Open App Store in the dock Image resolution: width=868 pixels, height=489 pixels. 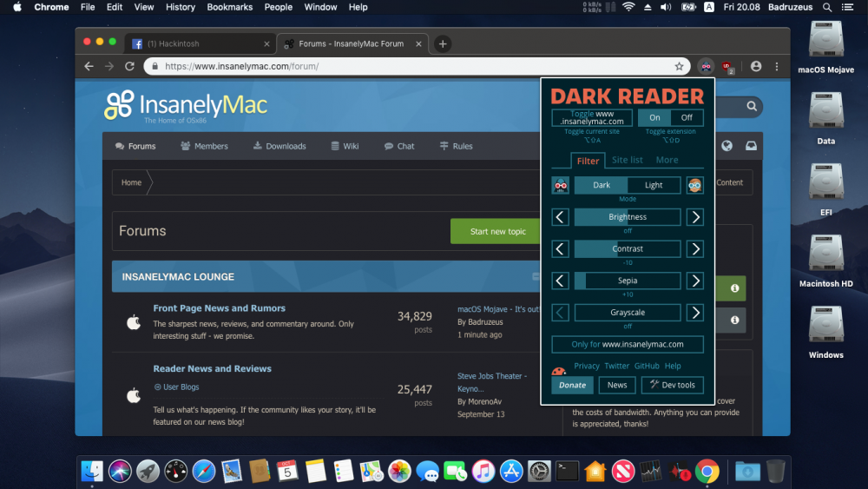[511, 472]
